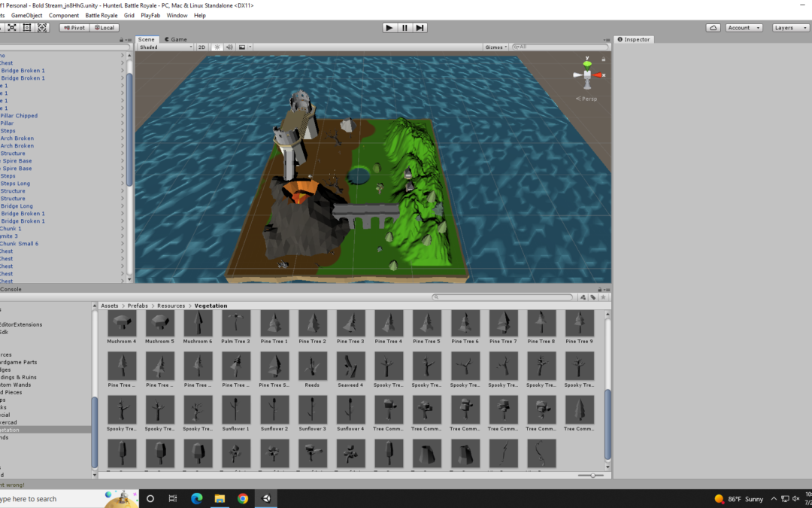This screenshot has height=508, width=812.
Task: Open the Cloud services button
Action: point(713,28)
